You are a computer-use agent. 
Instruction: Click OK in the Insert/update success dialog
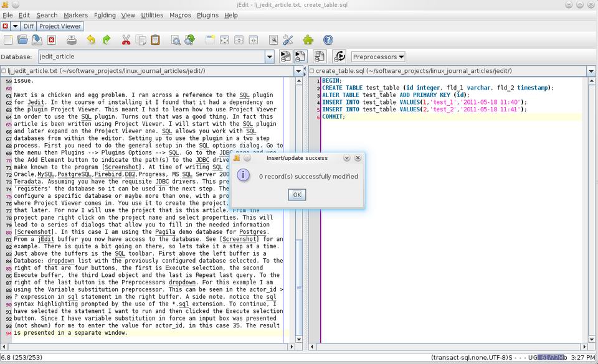click(297, 195)
